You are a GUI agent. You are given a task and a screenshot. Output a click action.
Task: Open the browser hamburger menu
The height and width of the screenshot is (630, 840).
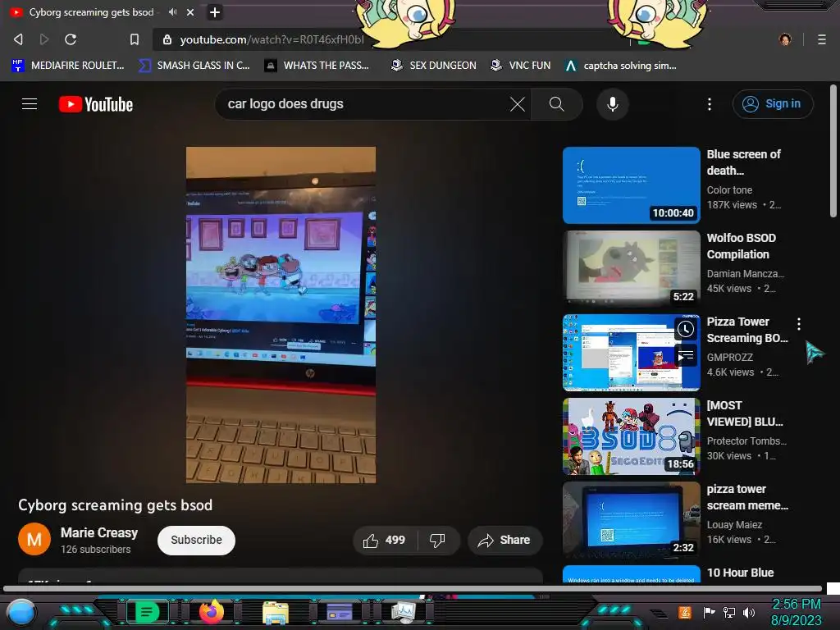[x=821, y=39]
